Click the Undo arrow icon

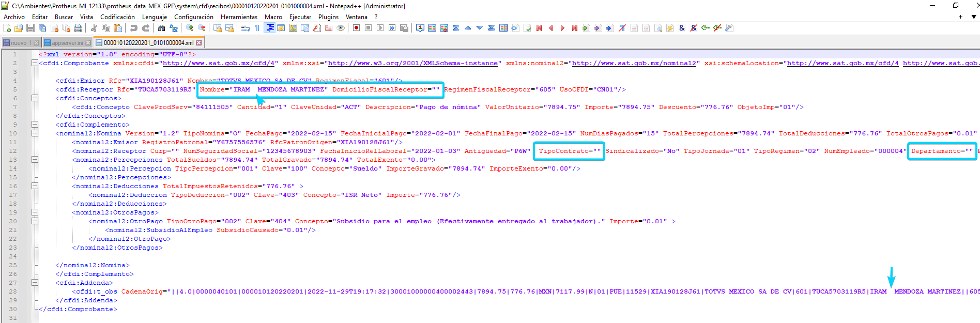coord(134,28)
